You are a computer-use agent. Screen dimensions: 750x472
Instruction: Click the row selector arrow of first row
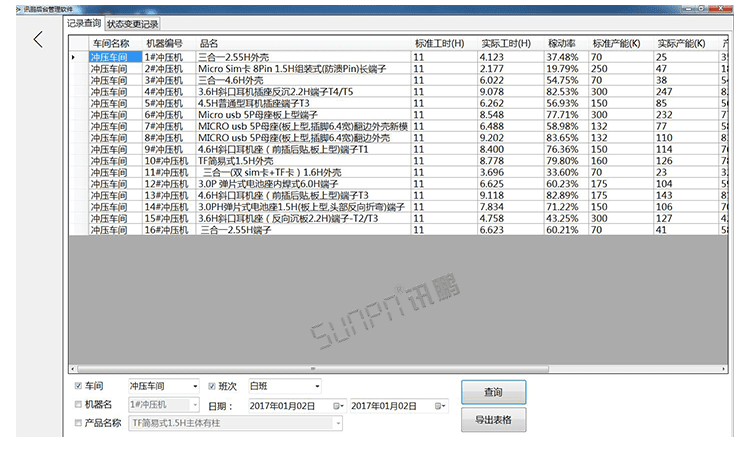(x=74, y=57)
